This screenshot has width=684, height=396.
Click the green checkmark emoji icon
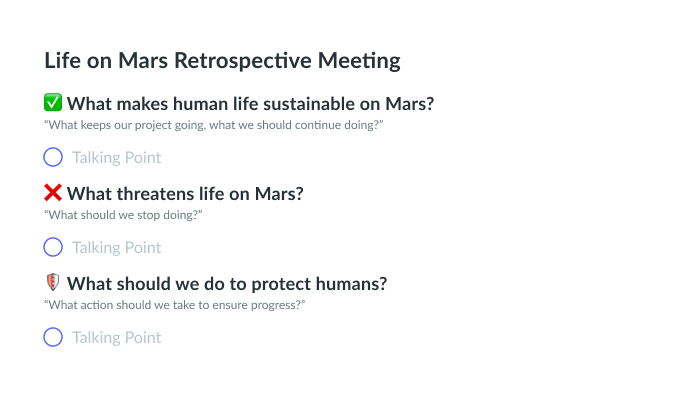coord(53,103)
